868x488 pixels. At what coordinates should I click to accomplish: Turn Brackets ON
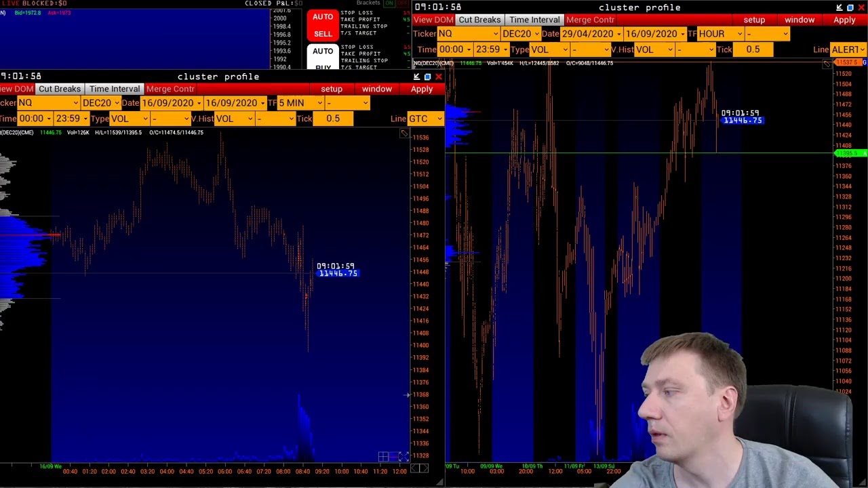click(x=389, y=3)
